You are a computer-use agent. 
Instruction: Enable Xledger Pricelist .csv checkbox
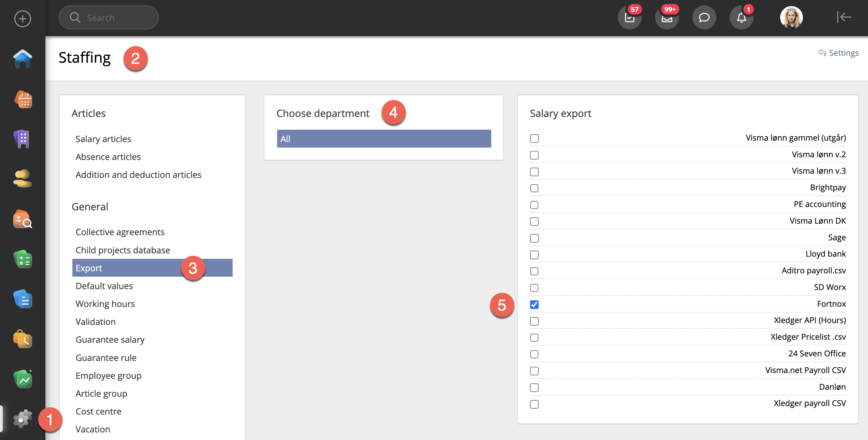(x=534, y=338)
